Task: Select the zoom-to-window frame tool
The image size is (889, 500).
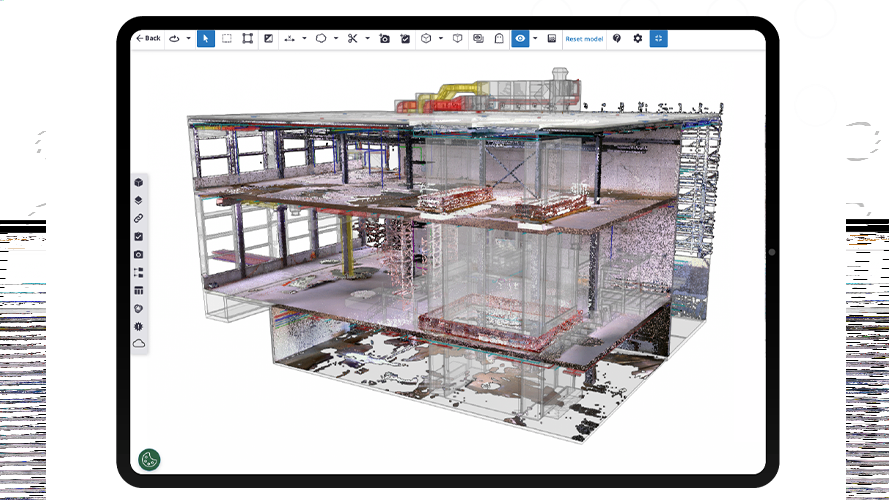Action: (248, 39)
